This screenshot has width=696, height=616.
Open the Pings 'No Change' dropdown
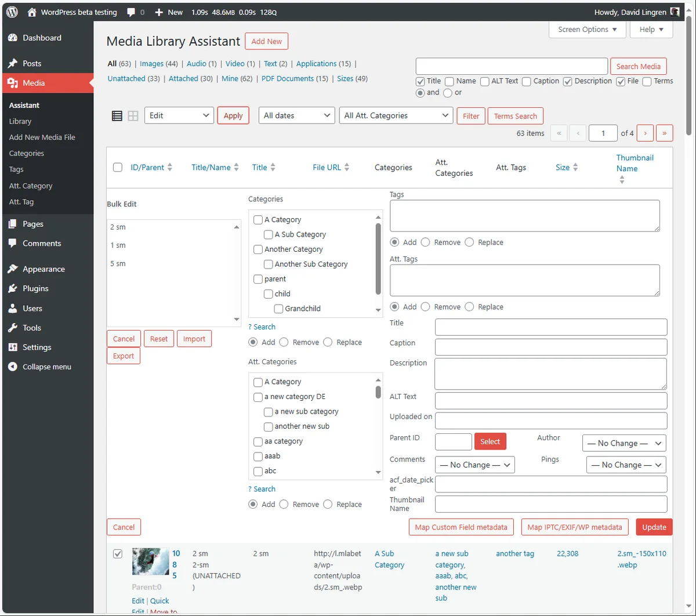click(626, 465)
